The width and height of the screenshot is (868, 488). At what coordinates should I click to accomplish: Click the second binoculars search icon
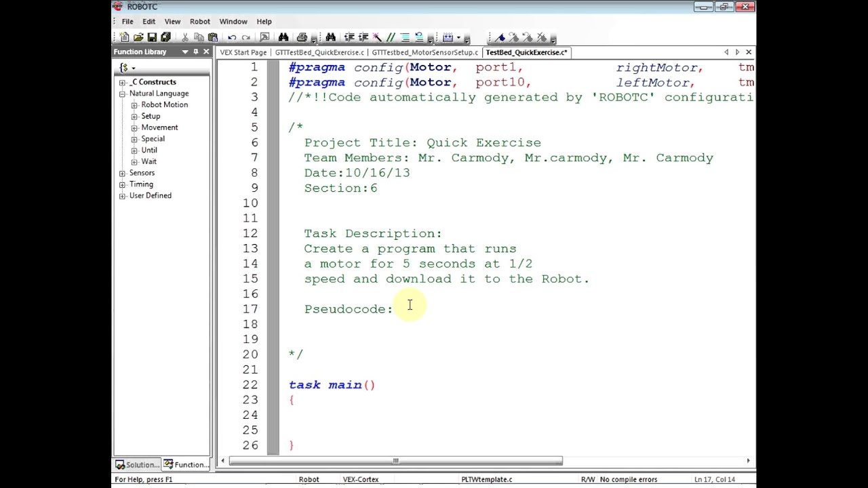[330, 37]
